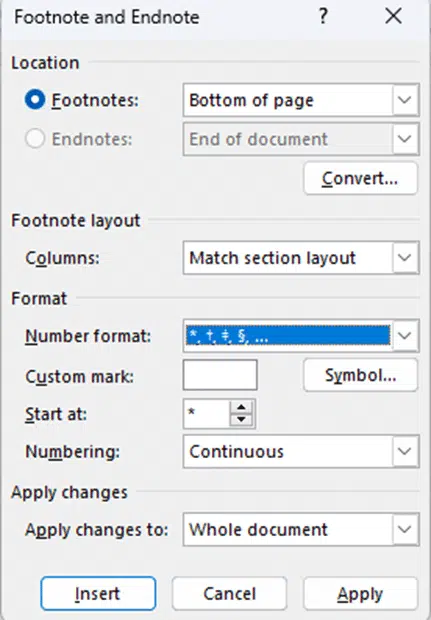Select the Endnotes radio button

pyautogui.click(x=35, y=139)
